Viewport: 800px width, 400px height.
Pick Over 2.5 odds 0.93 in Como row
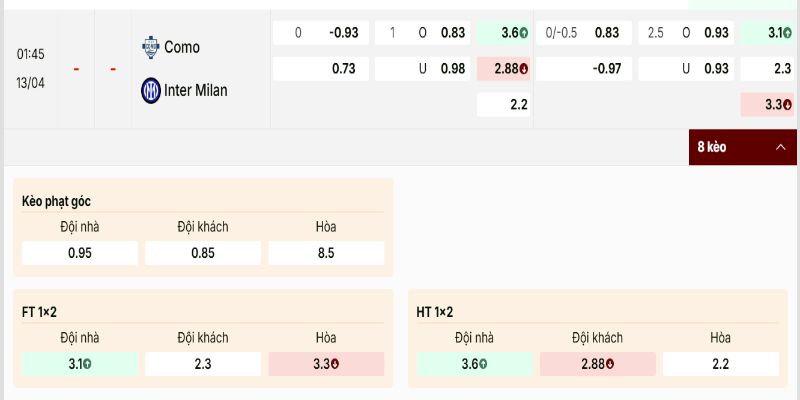tap(716, 33)
